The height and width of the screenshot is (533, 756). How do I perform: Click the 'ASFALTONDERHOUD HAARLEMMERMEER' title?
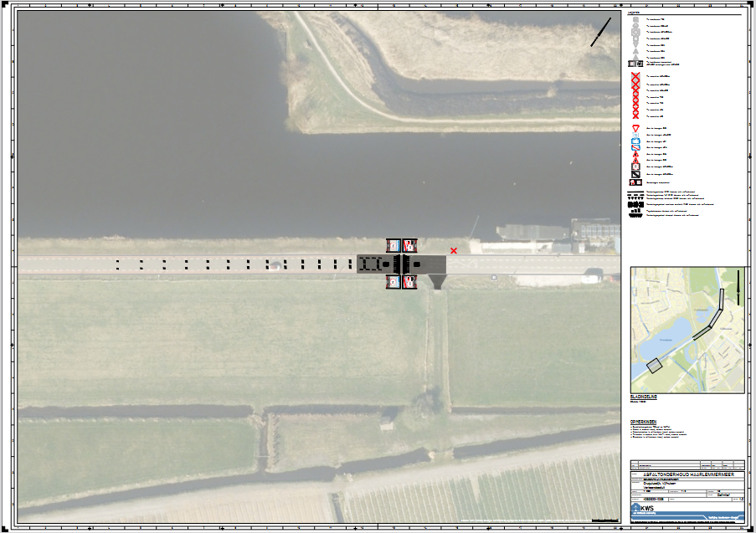pos(688,474)
